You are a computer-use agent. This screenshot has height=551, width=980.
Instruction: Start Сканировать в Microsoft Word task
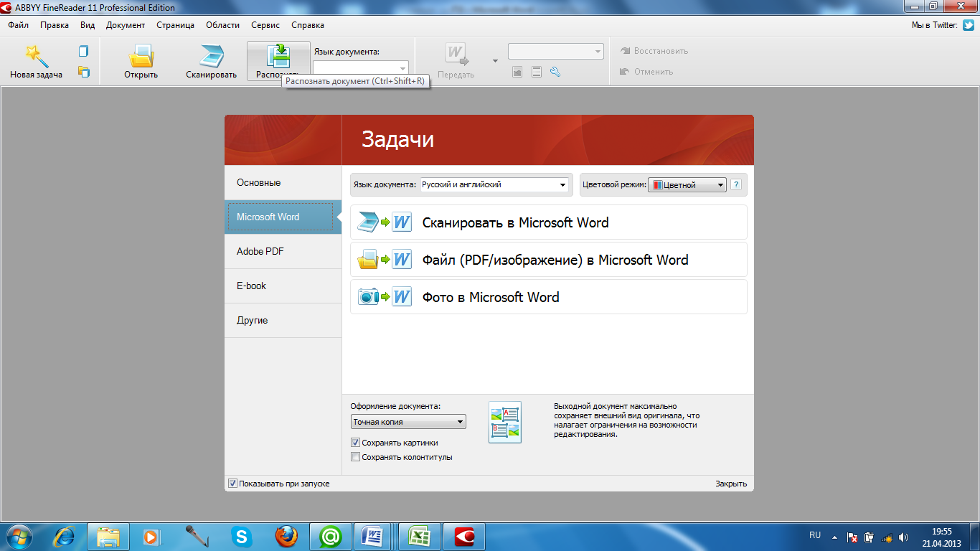coord(549,222)
